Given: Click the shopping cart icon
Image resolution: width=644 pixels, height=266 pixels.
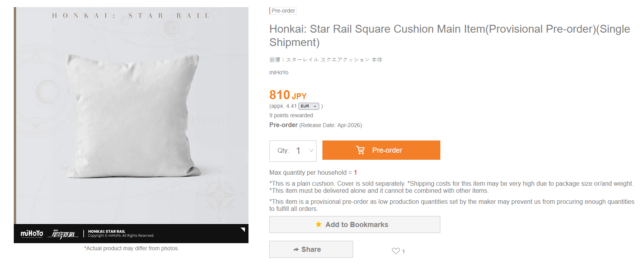Looking at the screenshot, I should click(x=360, y=150).
